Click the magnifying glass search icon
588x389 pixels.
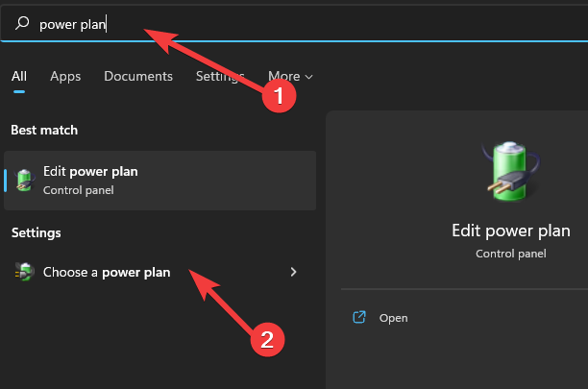coord(22,23)
